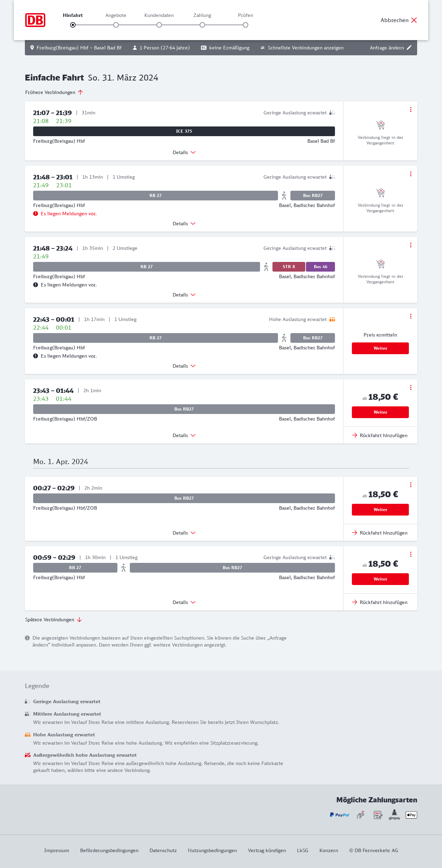Expand Details for the 23:43–01:44 bus connection

coord(184,435)
